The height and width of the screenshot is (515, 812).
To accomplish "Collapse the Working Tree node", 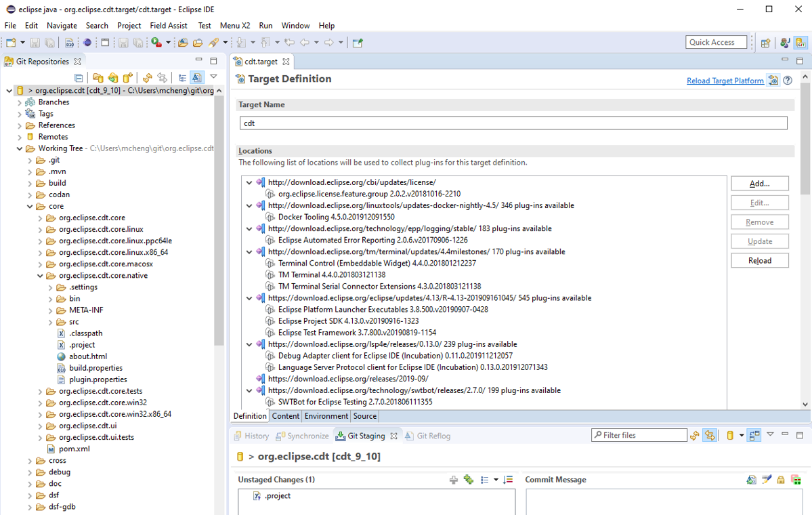I will [x=20, y=148].
